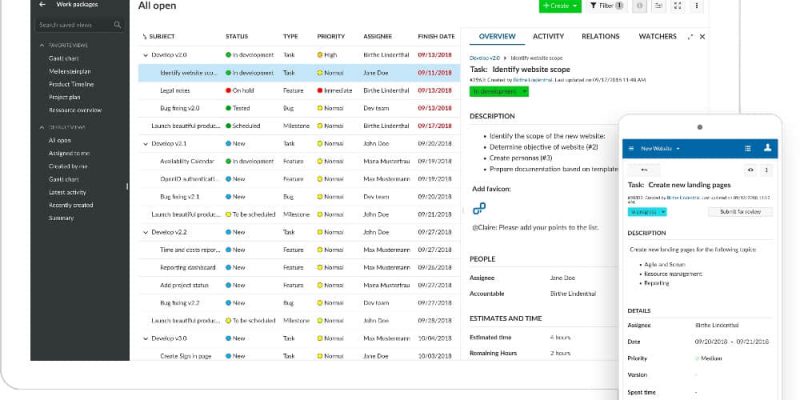
Task: Open the Resource overview view
Action: click(x=76, y=110)
